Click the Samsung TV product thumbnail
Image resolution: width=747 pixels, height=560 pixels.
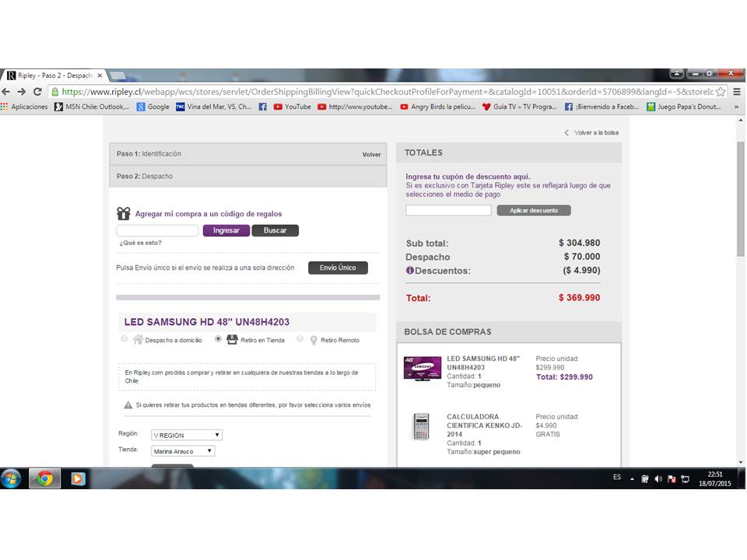pos(422,368)
